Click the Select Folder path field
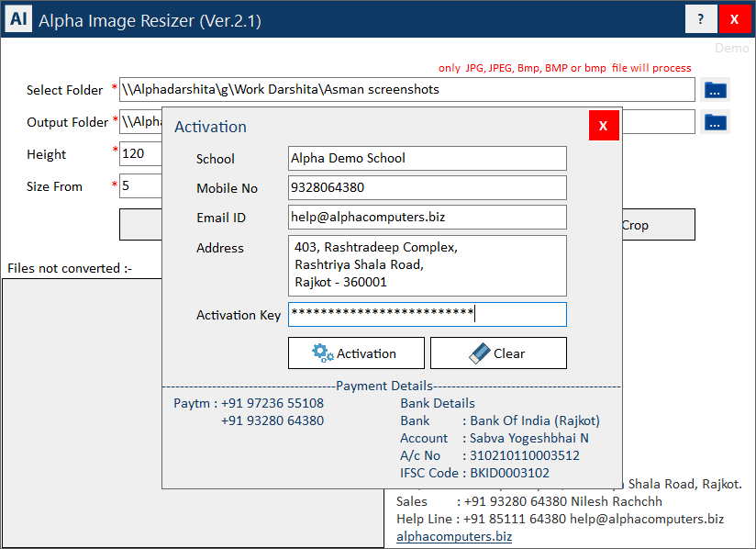This screenshot has height=549, width=756. (406, 90)
